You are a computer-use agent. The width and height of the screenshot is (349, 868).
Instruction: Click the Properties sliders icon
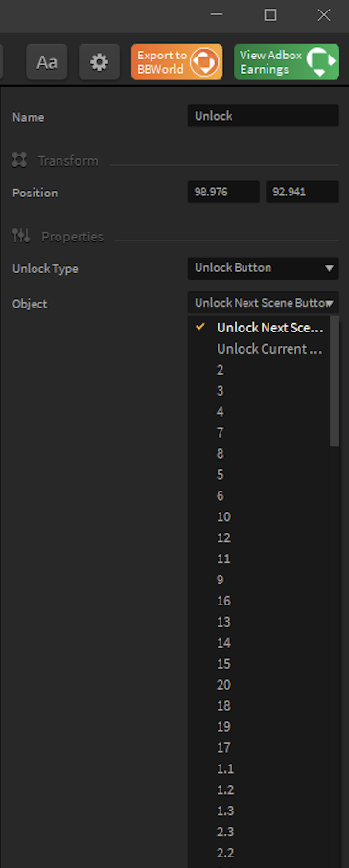click(21, 237)
